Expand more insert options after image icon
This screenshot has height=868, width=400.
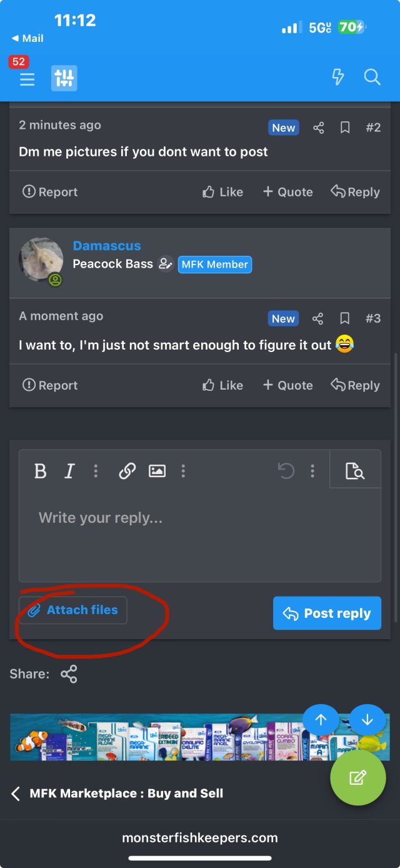(183, 471)
